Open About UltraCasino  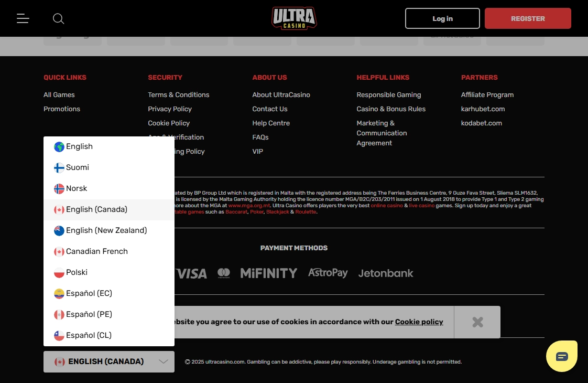tap(281, 94)
